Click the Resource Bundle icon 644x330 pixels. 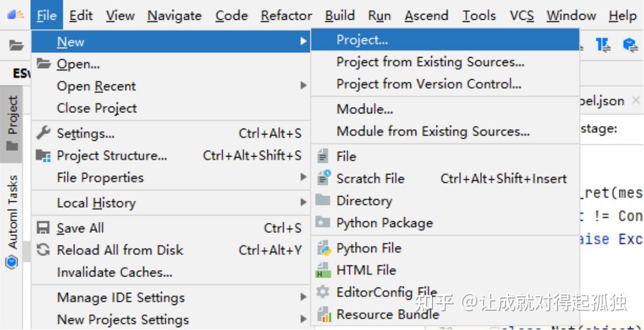323,315
